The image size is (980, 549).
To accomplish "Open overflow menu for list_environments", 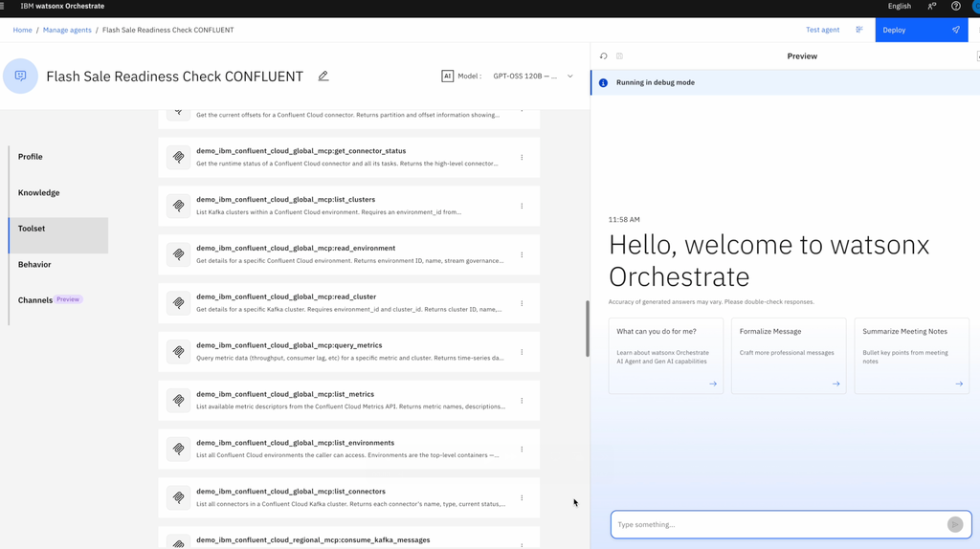I will [522, 450].
